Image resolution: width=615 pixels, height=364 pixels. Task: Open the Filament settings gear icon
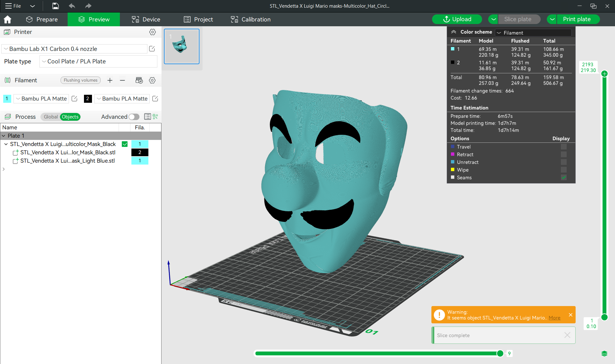(x=152, y=80)
